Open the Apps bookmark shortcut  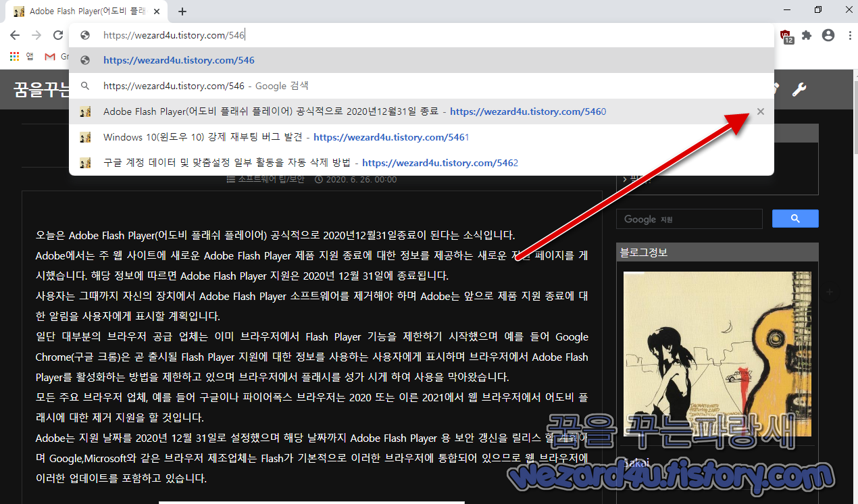coord(21,57)
